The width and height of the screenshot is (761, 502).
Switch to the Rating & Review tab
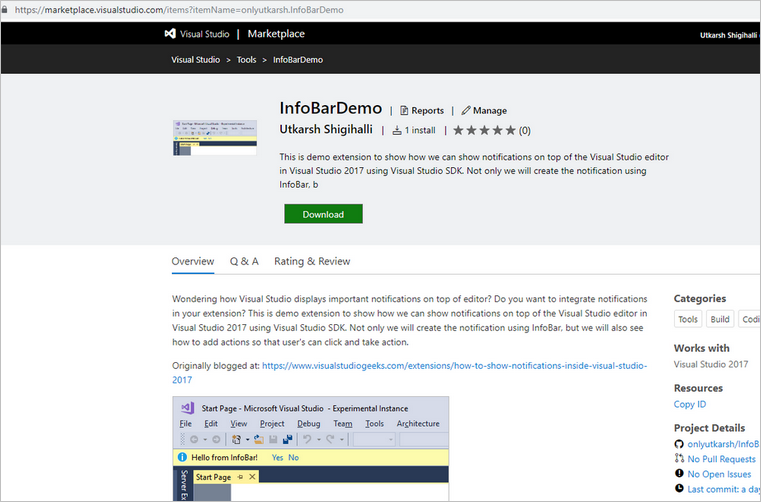[312, 261]
